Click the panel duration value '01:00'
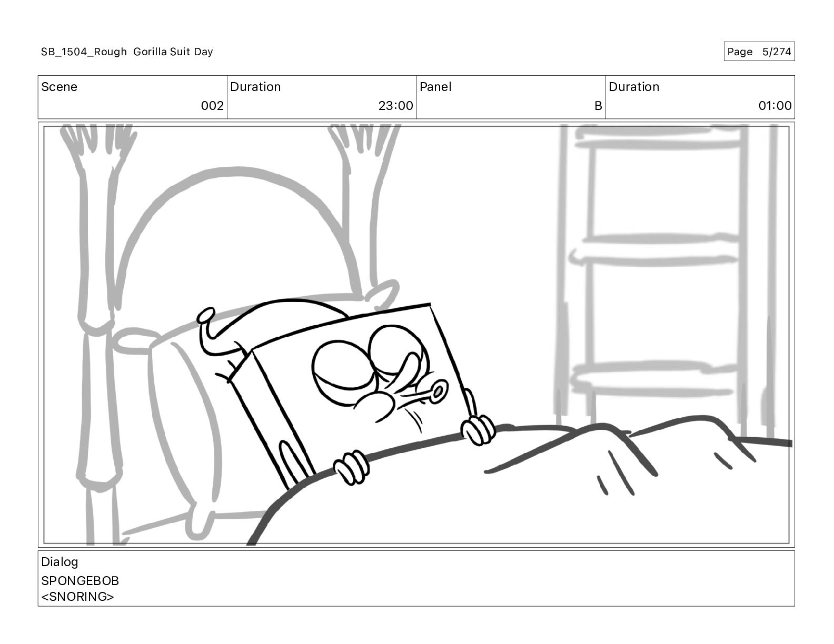 (x=775, y=106)
